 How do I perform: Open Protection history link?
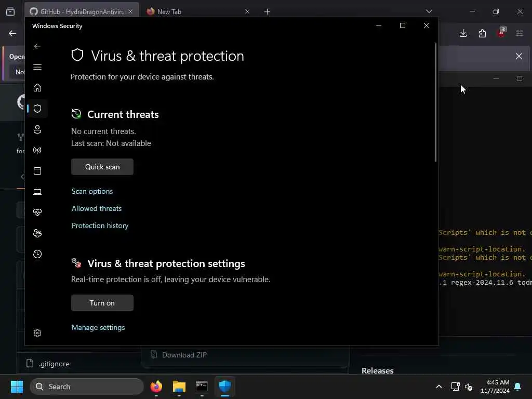[100, 225]
